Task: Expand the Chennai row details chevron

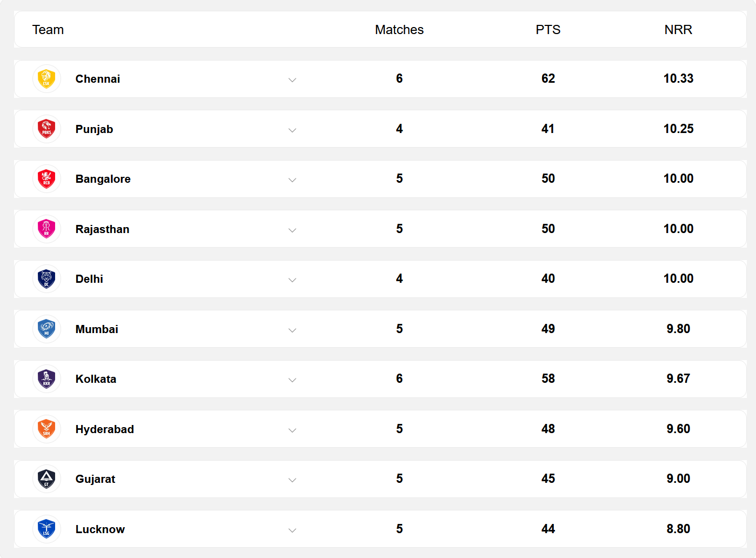Action: [x=292, y=80]
